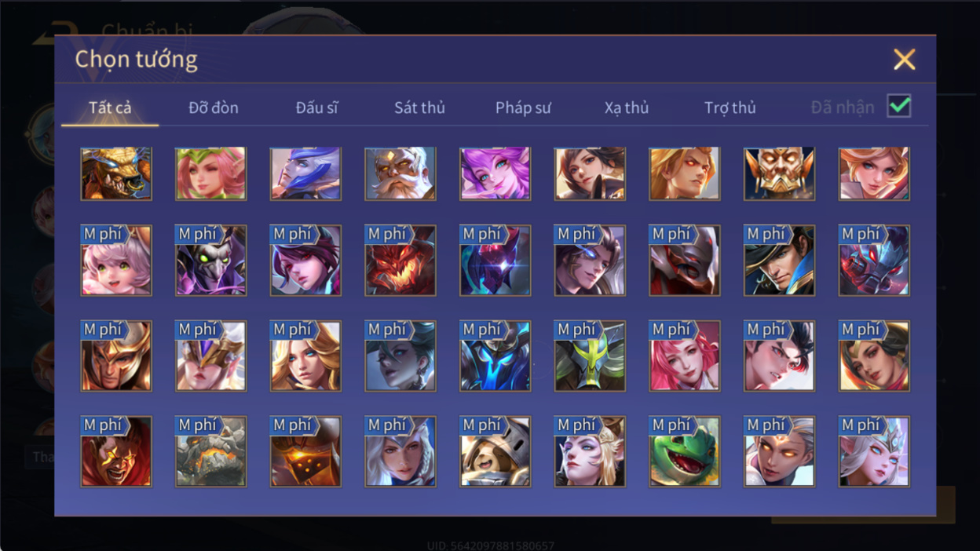Screen dimensions: 980x551
Task: Show the Sát thủ heroes tab
Action: click(x=419, y=108)
